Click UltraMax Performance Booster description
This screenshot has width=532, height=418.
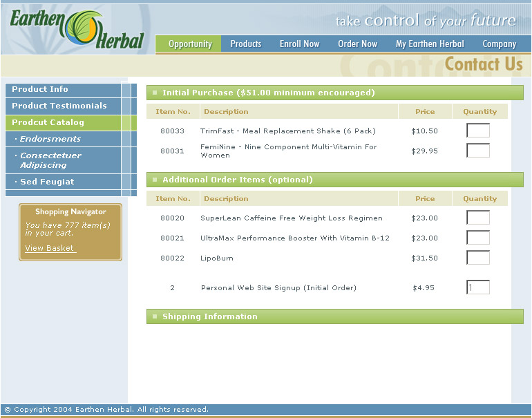pos(295,238)
